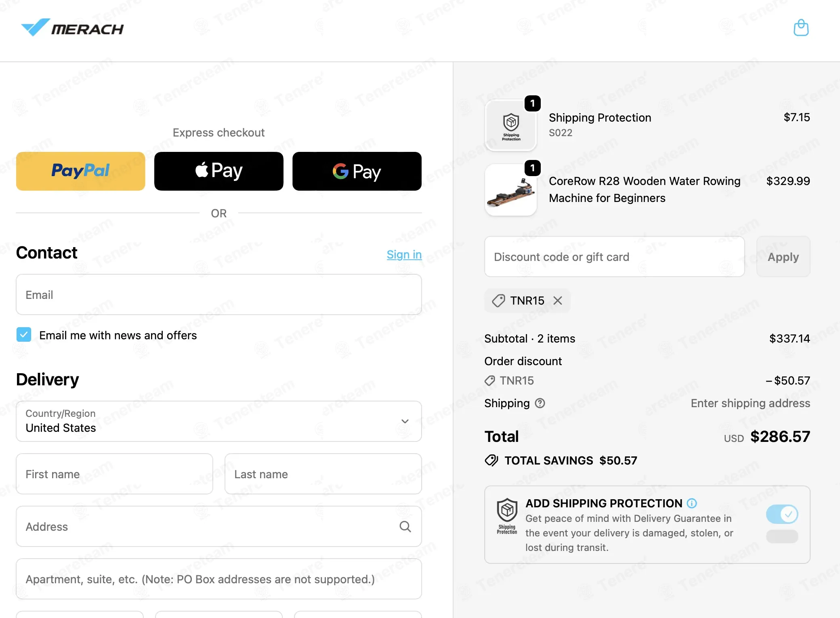This screenshot has width=840, height=618.
Task: Choose Apple Pay express checkout
Action: [x=219, y=171]
